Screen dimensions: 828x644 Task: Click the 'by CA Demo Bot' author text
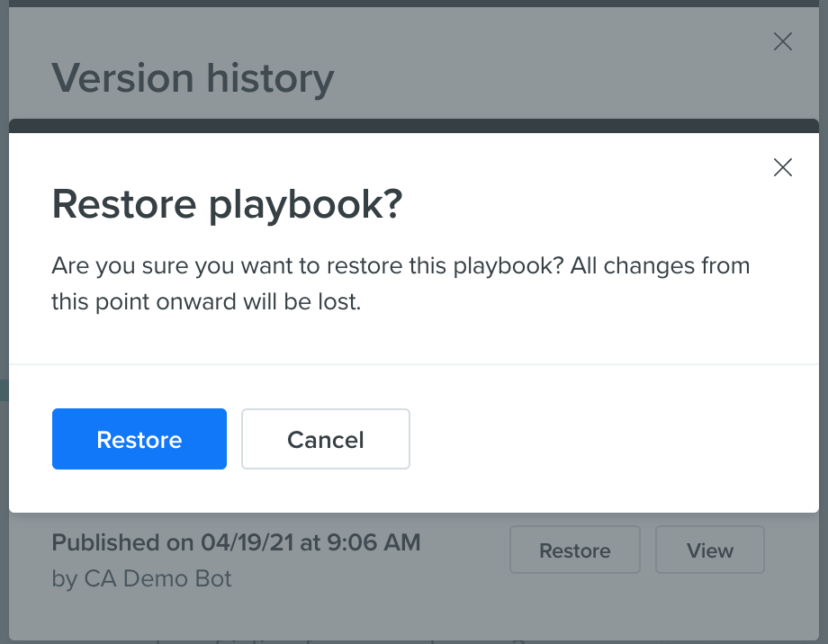(x=141, y=579)
